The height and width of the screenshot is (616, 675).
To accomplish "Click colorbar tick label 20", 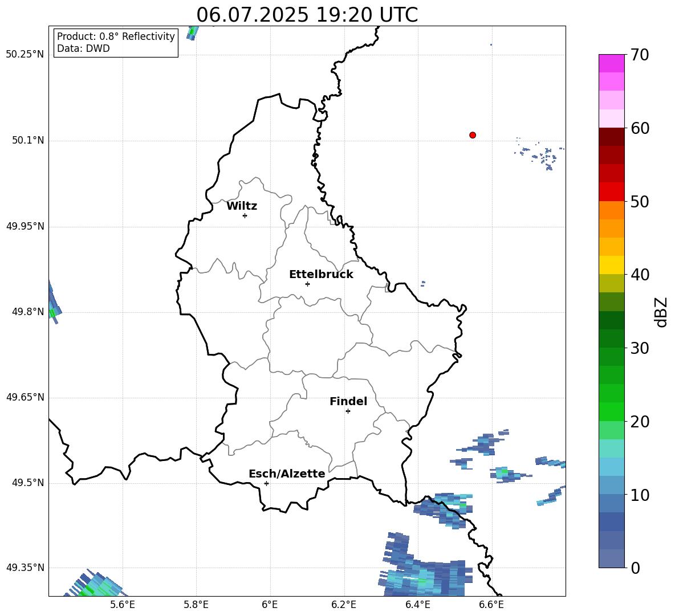I will tap(639, 422).
